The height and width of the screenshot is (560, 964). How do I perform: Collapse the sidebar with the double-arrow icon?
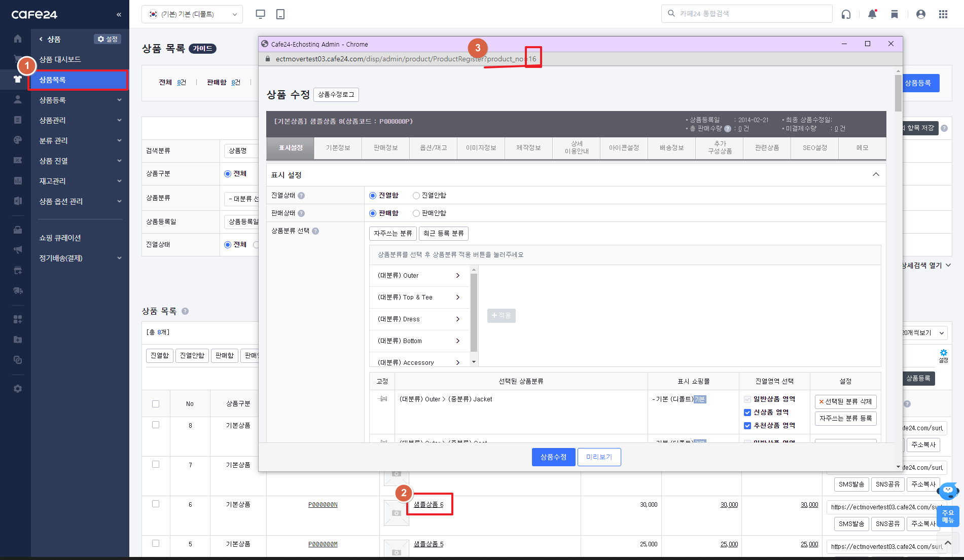point(119,14)
